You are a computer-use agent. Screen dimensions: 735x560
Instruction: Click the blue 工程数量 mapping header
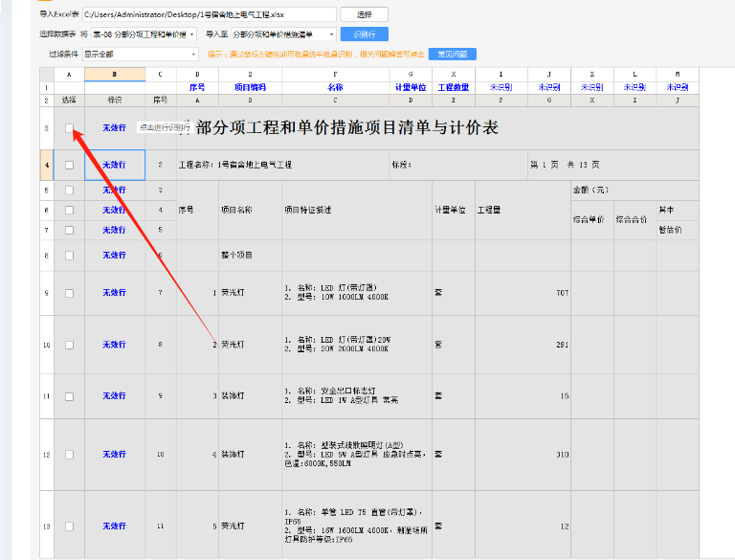(x=454, y=88)
